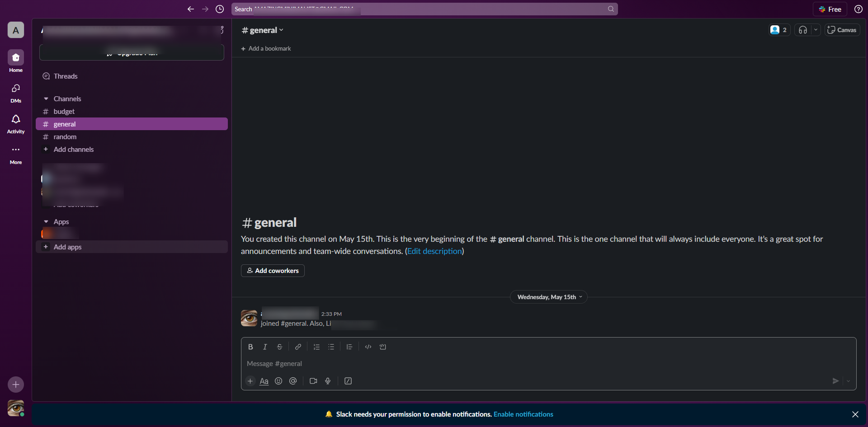Open the send options dropdown arrow
This screenshot has width=868, height=427.
click(x=848, y=381)
